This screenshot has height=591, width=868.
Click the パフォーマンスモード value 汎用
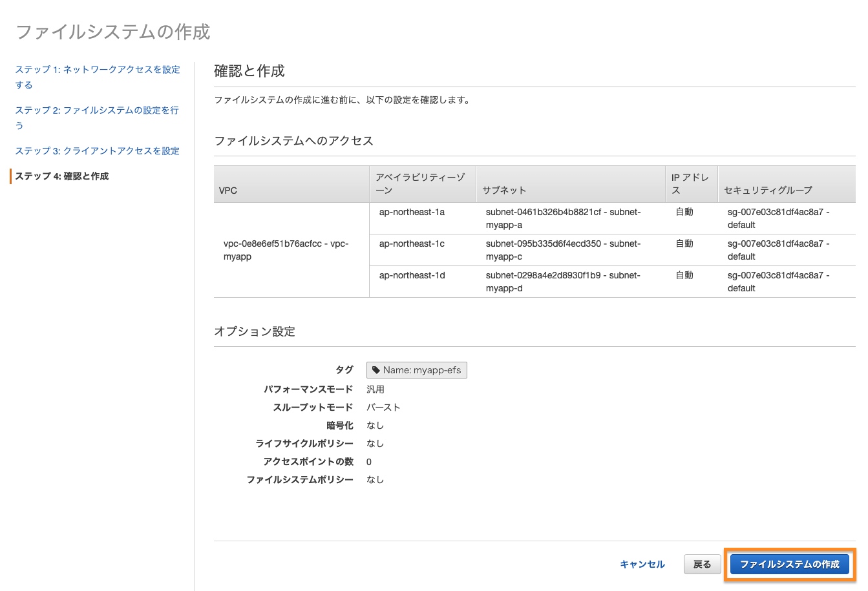click(x=376, y=389)
